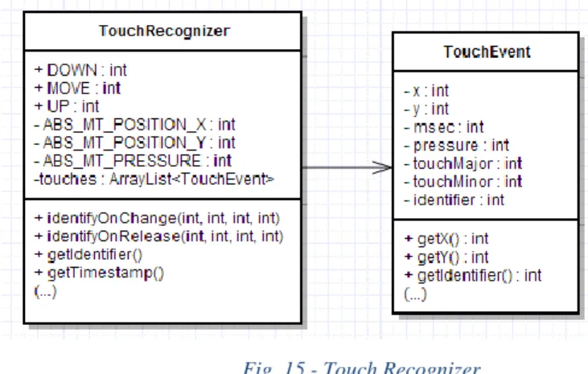Click the '+ DOWN : int' attribute
The image size is (588, 374).
click(80, 70)
